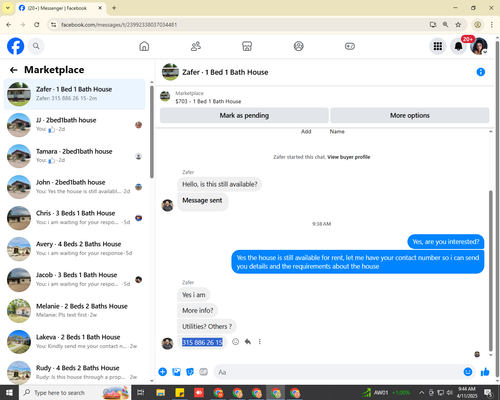The height and width of the screenshot is (400, 500).
Task: Attach a photo using image icon
Action: 176,372
